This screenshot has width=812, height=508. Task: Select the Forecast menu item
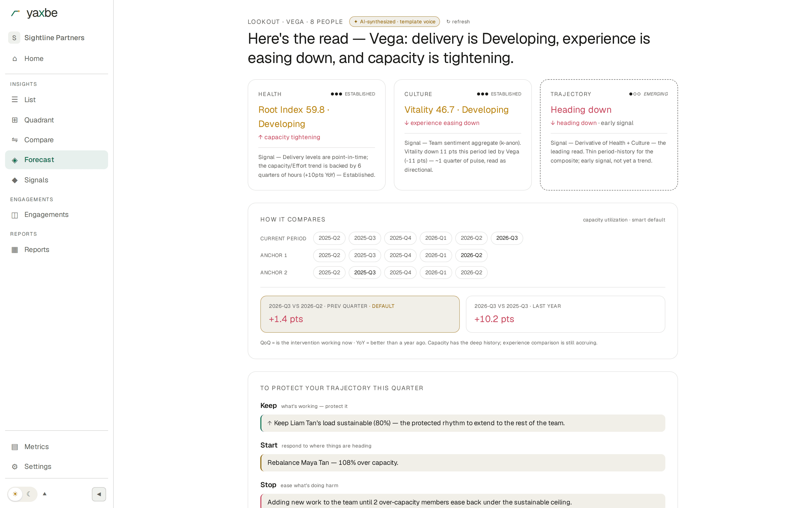coord(56,160)
